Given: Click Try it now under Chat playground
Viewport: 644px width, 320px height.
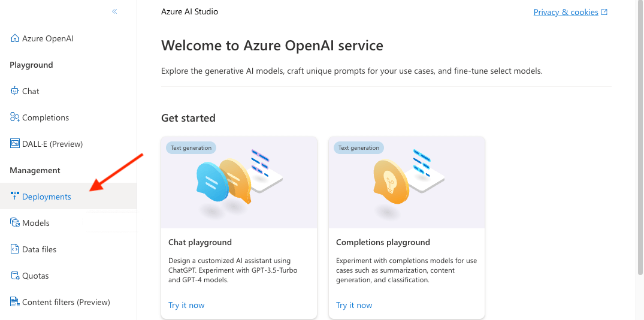Looking at the screenshot, I should pyautogui.click(x=186, y=305).
